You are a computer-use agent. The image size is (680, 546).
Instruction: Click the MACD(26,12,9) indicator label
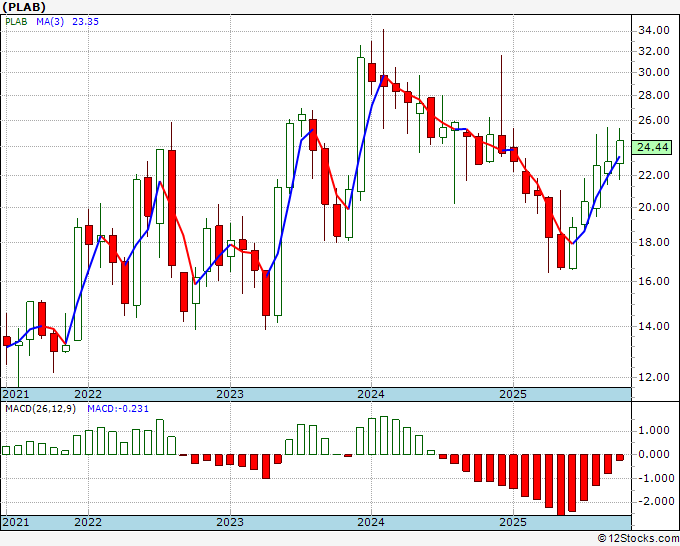point(40,409)
